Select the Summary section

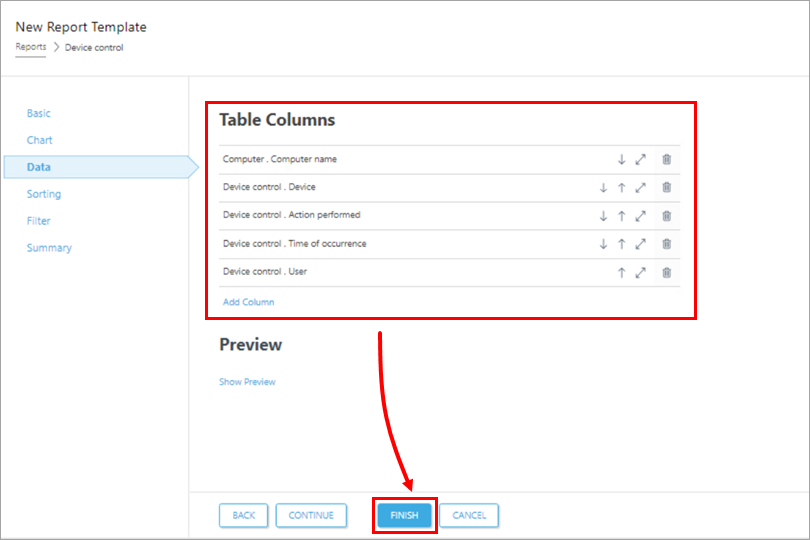coord(49,248)
